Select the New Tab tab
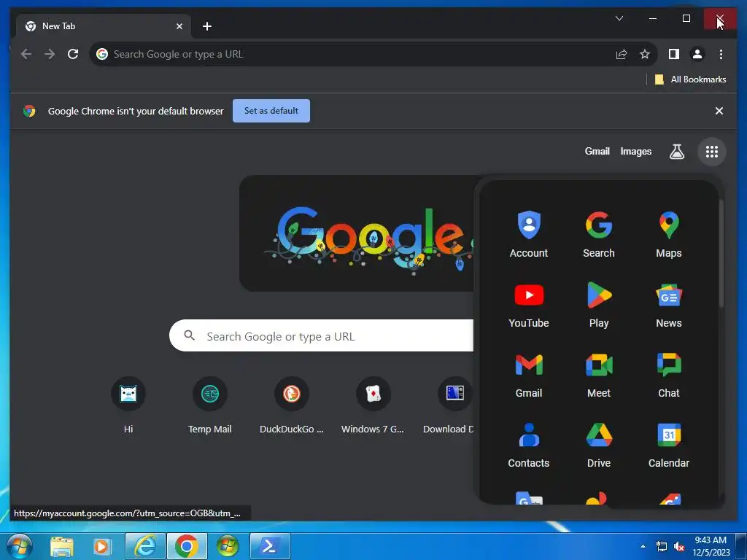 tap(104, 26)
